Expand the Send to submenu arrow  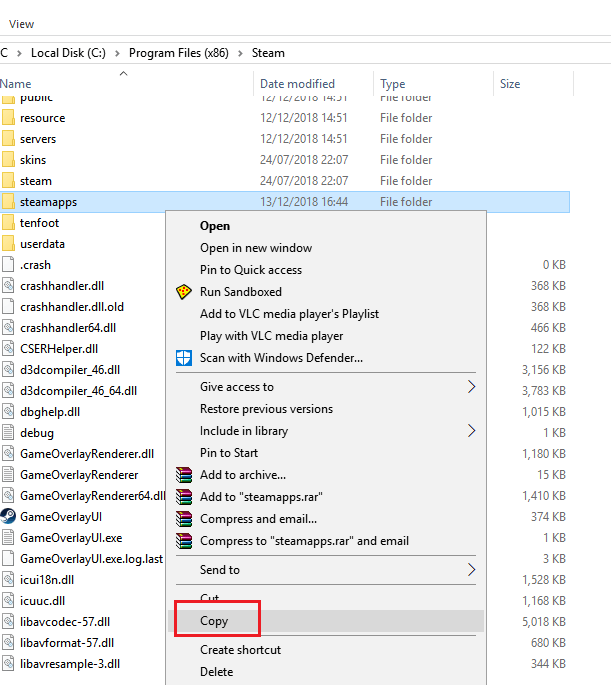click(x=472, y=570)
